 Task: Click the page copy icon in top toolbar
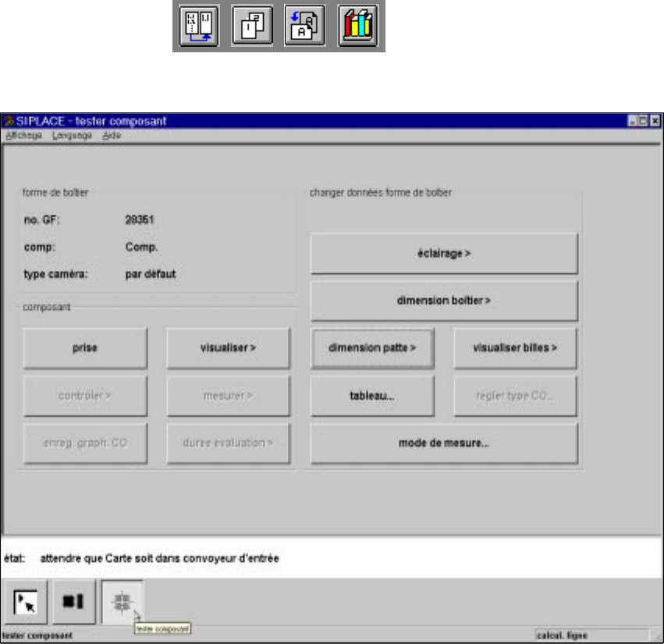(x=252, y=26)
